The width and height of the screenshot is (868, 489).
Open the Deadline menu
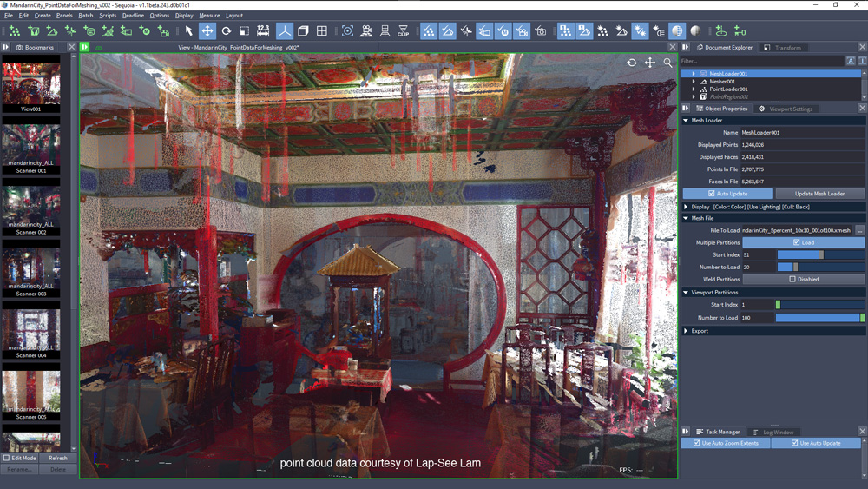pos(133,16)
